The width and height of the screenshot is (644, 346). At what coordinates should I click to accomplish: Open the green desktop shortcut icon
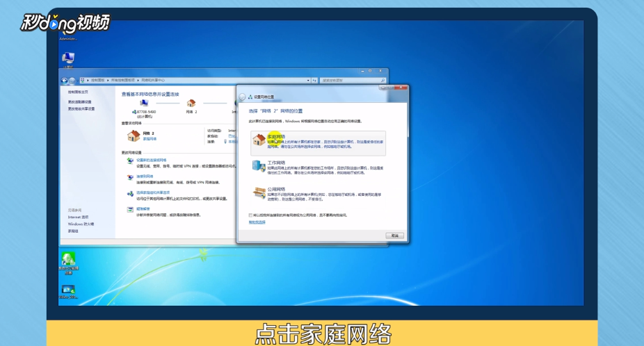[x=68, y=258]
